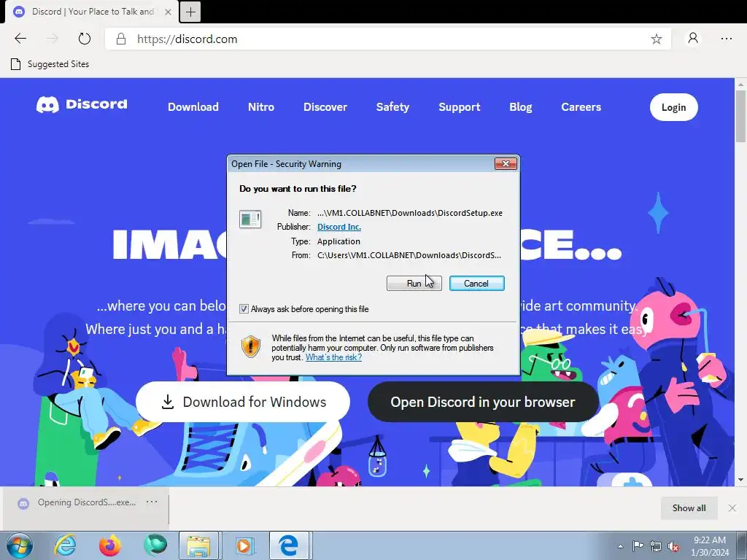Show hidden system tray icons
The height and width of the screenshot is (560, 747).
620,546
